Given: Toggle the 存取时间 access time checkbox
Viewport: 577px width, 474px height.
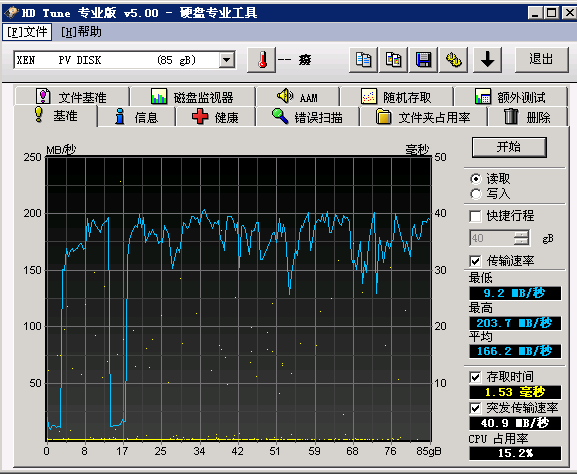Looking at the screenshot, I should tap(475, 377).
